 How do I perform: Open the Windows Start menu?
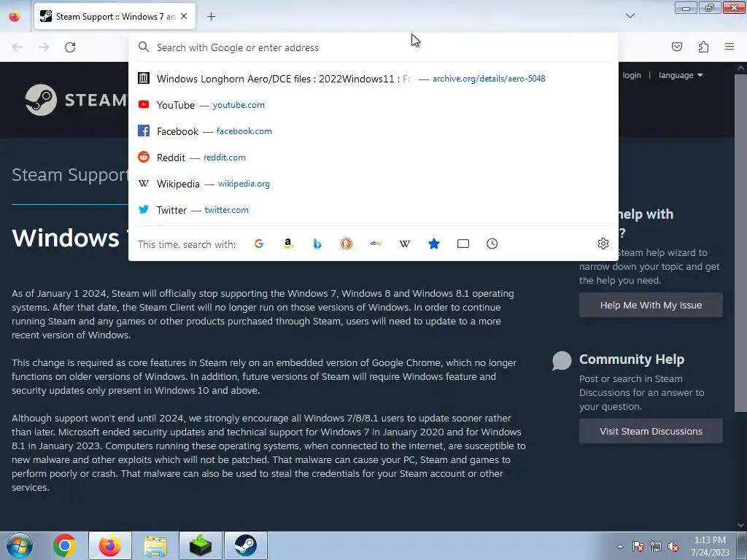20,545
